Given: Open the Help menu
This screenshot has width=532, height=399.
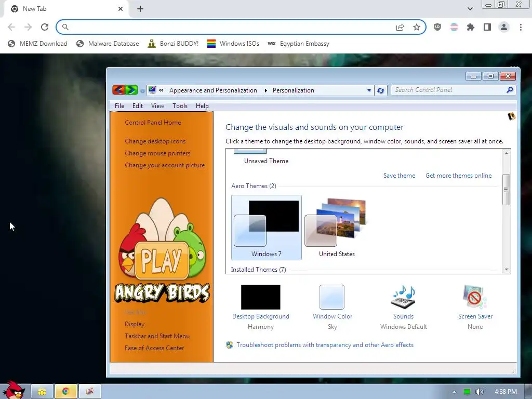Looking at the screenshot, I should [x=202, y=106].
